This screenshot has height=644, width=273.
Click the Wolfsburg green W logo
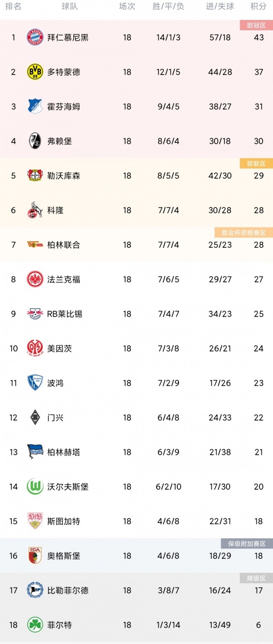(x=35, y=487)
